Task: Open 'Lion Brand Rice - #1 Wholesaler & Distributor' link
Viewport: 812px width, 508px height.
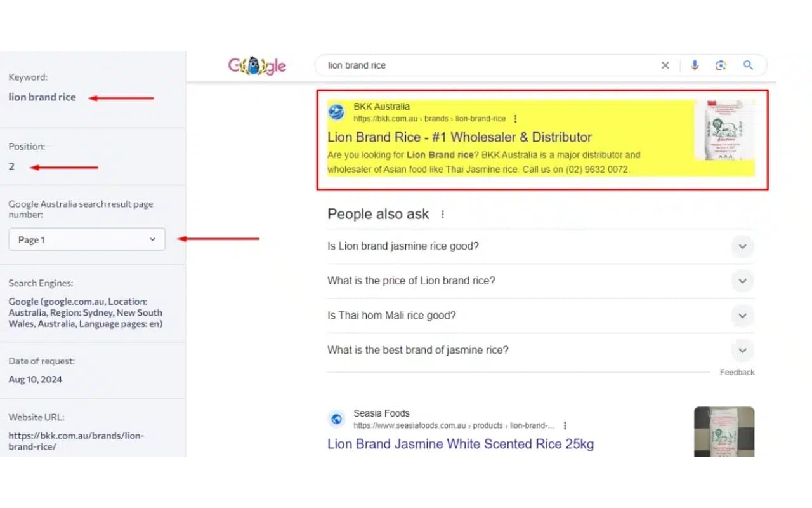Action: click(459, 137)
